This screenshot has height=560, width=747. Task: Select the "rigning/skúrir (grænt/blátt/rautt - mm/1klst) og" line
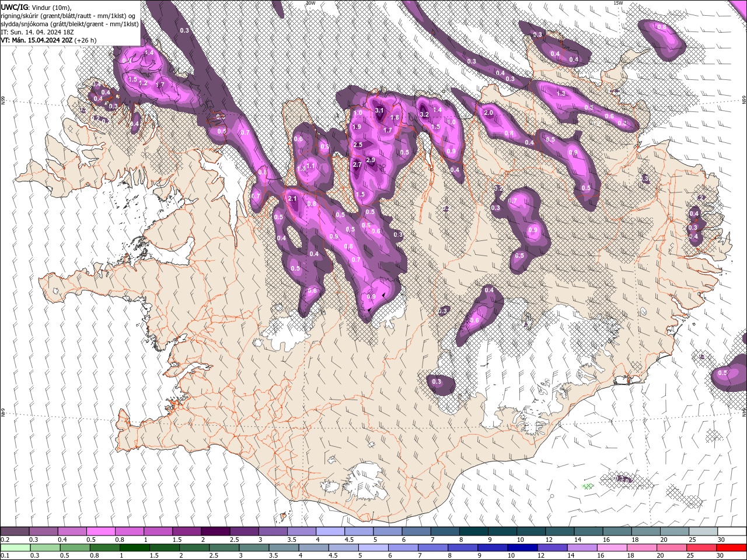point(68,16)
